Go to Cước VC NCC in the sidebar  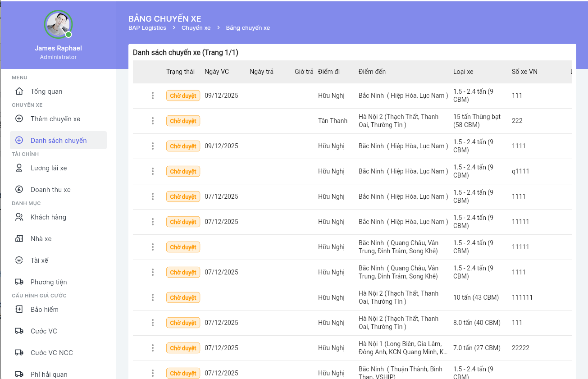coord(51,353)
